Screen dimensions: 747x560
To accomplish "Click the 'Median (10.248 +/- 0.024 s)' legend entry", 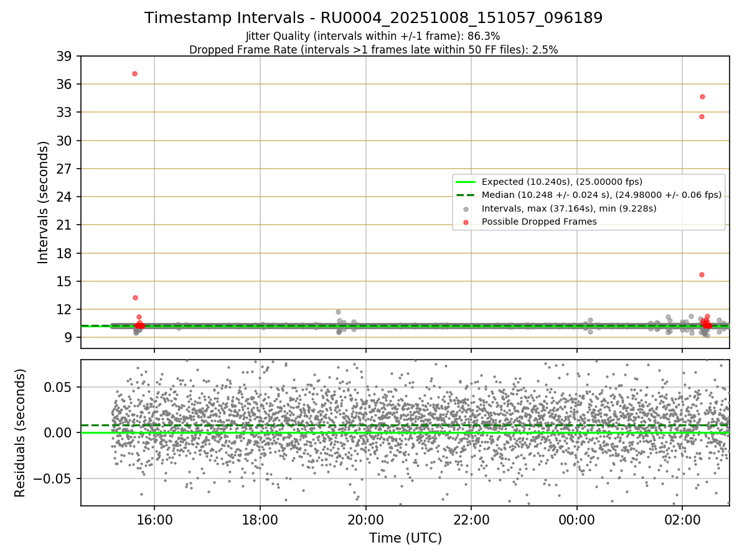I will click(601, 195).
